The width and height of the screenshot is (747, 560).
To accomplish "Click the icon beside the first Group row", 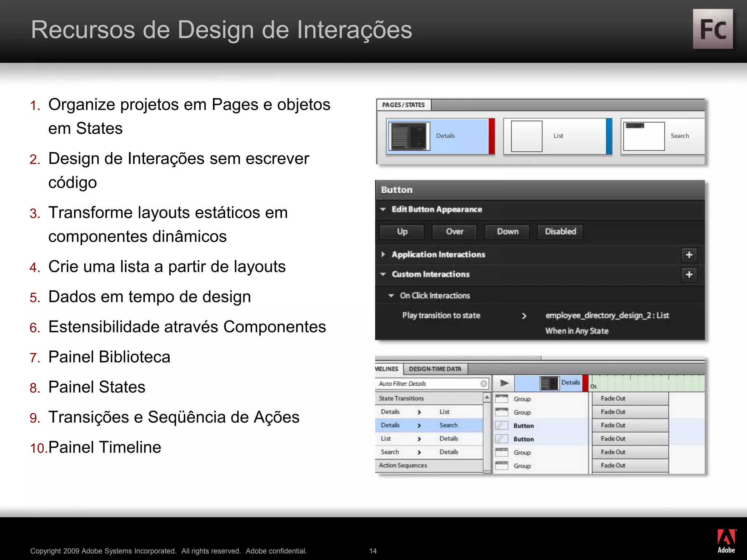I will 502,398.
